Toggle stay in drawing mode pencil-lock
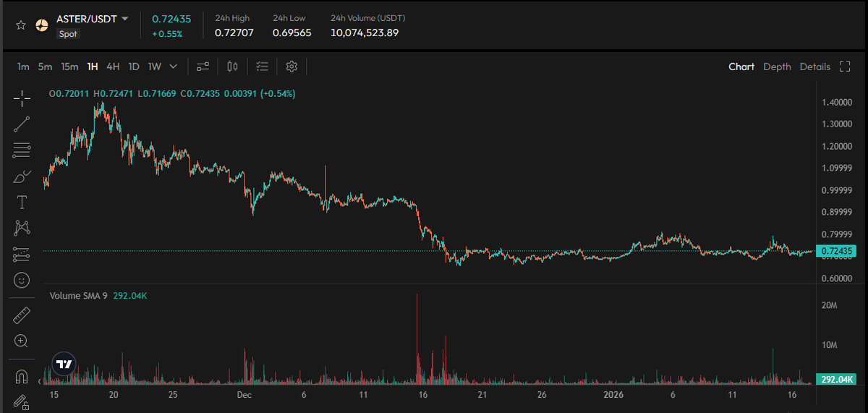 (21, 401)
